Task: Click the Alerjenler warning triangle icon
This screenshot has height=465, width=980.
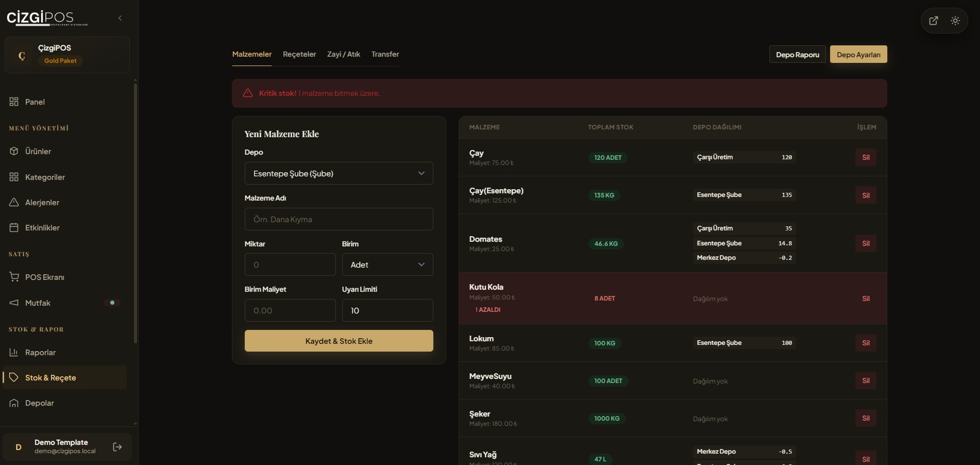Action: click(x=14, y=202)
